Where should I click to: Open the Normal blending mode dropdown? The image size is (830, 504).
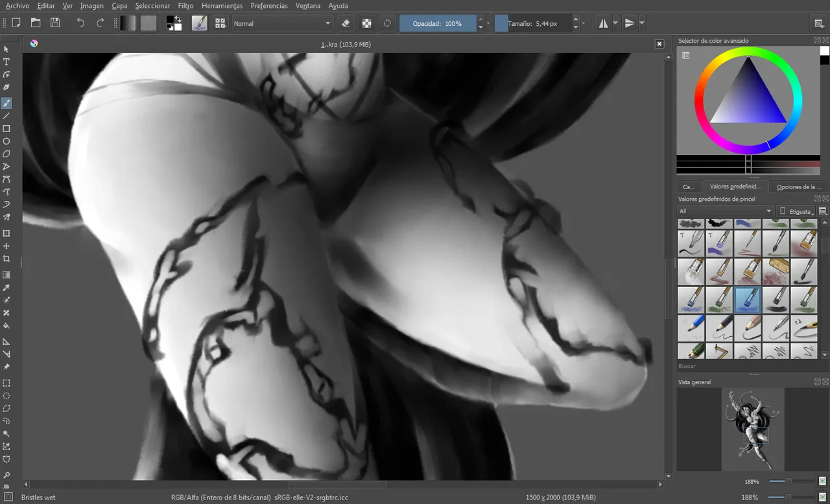(x=282, y=23)
